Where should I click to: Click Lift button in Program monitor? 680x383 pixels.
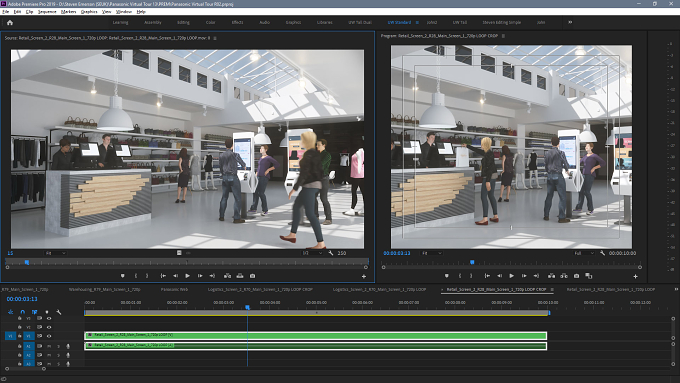pyautogui.click(x=551, y=276)
